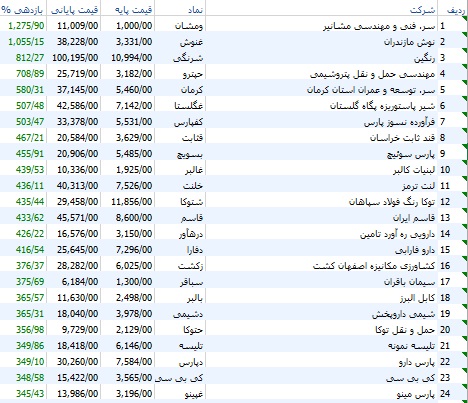This screenshot has width=468, height=403.
Task: Select return value 349/86
Action: click(x=30, y=346)
